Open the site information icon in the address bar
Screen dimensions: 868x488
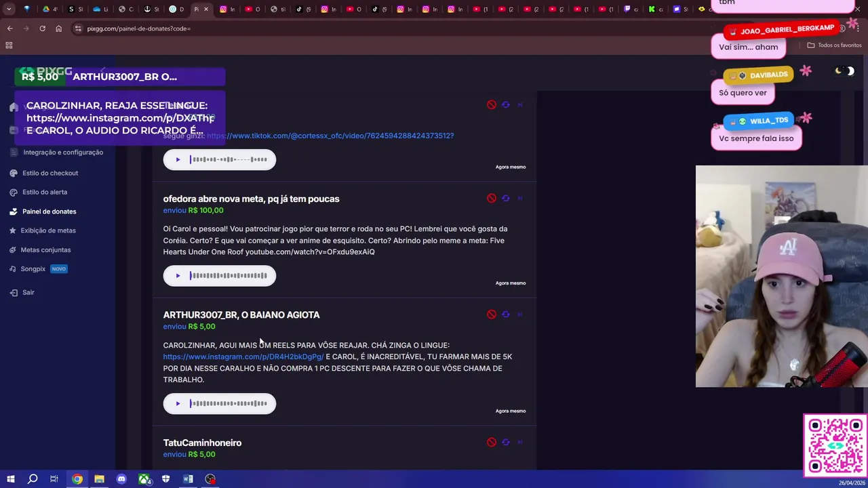pyautogui.click(x=78, y=28)
